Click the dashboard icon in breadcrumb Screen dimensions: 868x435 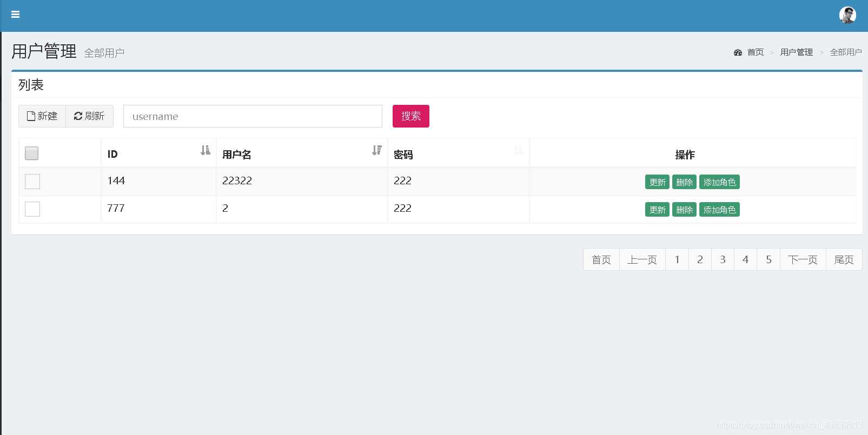coord(738,52)
